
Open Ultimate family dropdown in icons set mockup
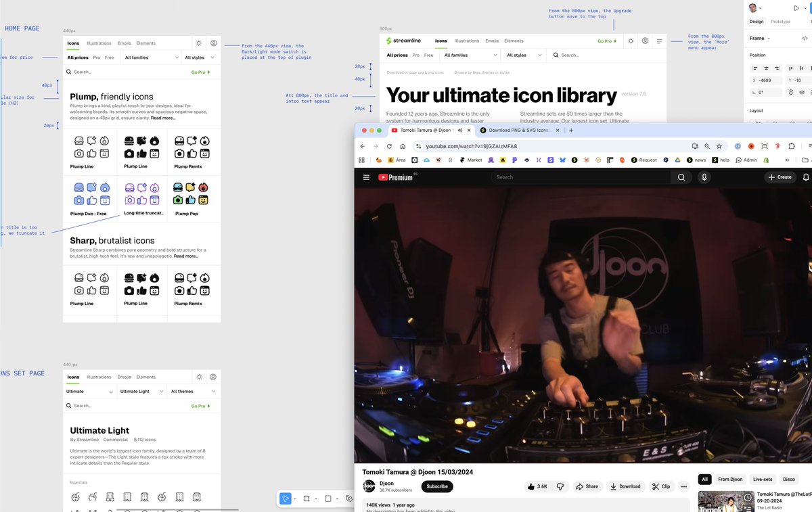point(89,392)
